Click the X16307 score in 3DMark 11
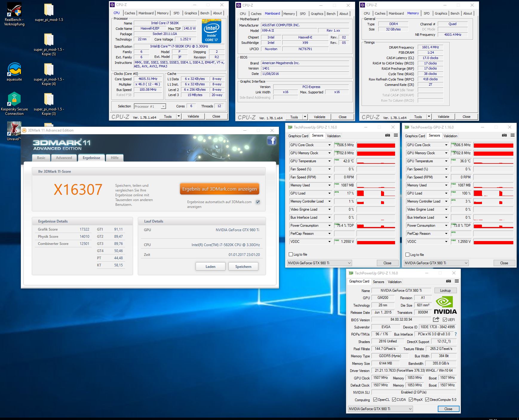Viewport: 519px width, 420px height. [78, 190]
